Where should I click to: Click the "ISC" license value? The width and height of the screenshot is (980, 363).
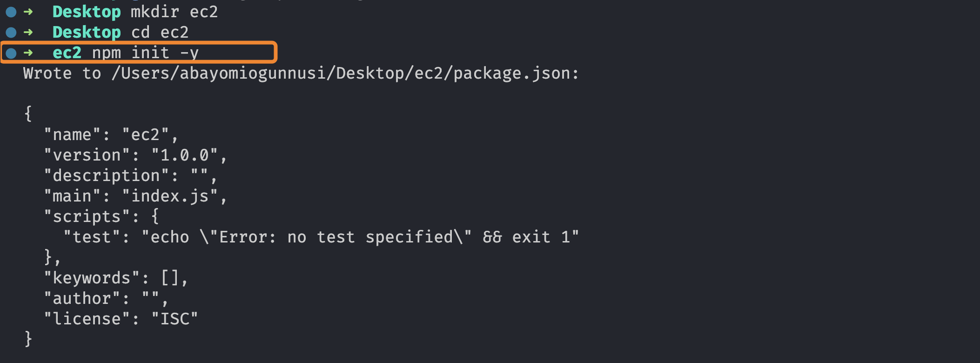pos(175,319)
